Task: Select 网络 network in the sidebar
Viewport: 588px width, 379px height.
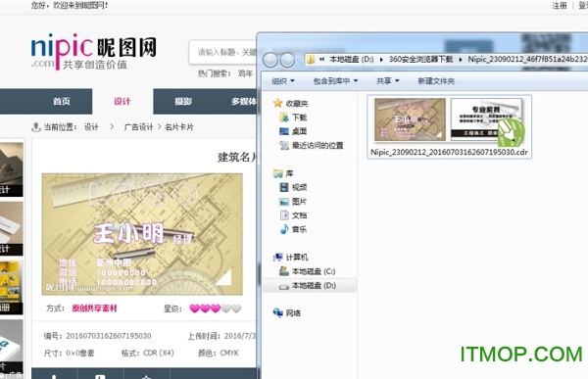Action: coord(287,312)
